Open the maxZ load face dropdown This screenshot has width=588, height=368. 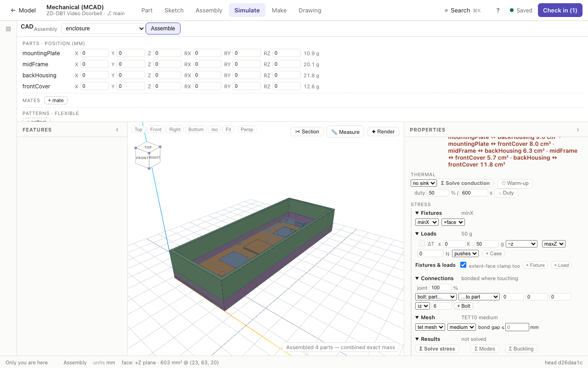pyautogui.click(x=554, y=244)
